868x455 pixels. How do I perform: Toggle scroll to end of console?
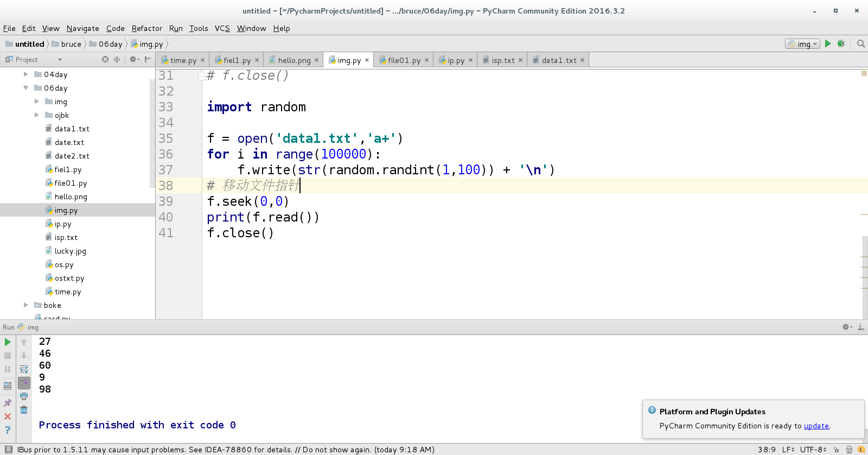(24, 383)
